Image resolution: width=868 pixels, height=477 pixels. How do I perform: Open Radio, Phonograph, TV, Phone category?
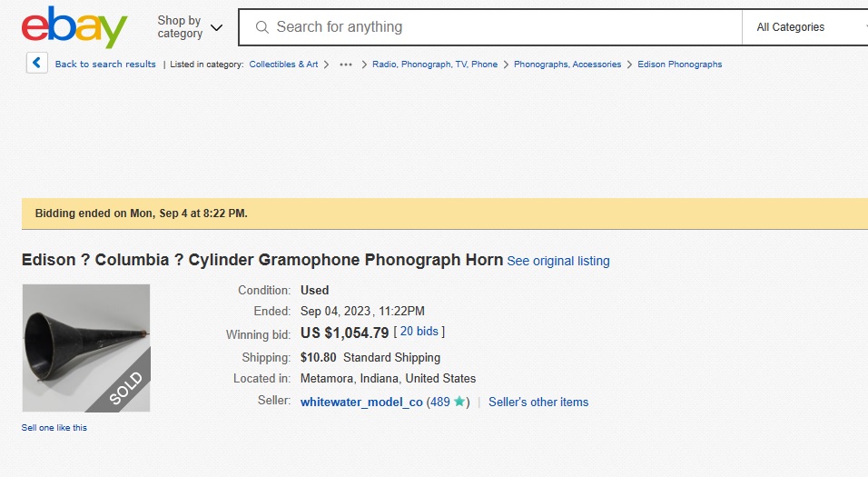(x=435, y=65)
